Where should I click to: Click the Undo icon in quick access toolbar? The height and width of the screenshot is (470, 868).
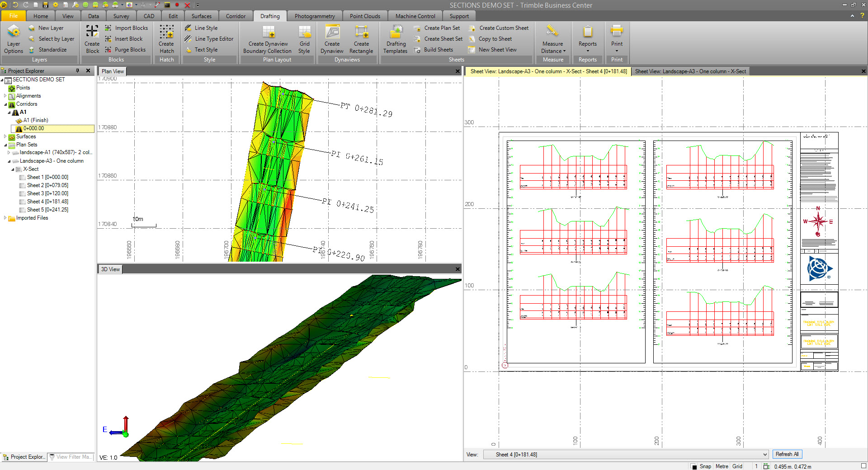click(15, 5)
